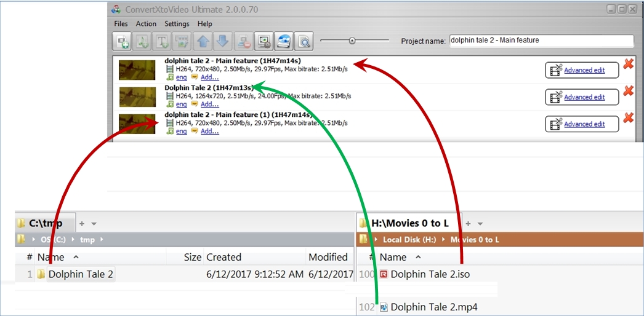
Task: Open Advanced edit for Dolphin Tale 2 (1H47m13s)
Action: (582, 97)
